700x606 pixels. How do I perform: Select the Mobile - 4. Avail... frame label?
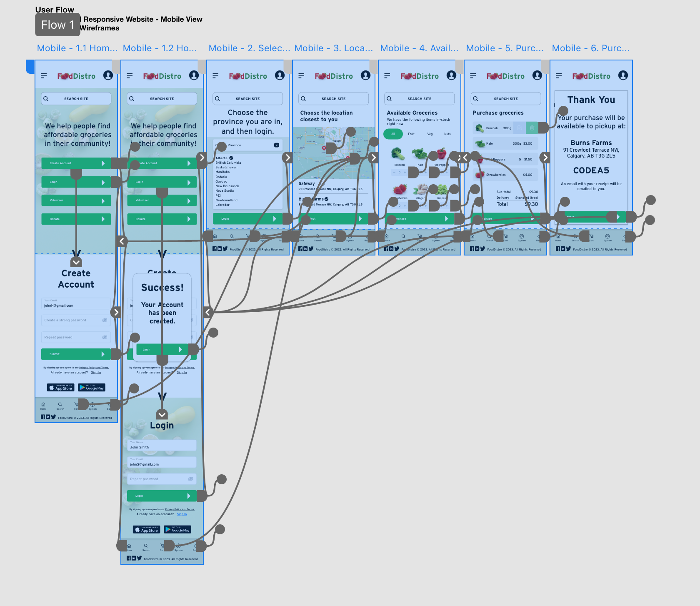click(x=419, y=48)
